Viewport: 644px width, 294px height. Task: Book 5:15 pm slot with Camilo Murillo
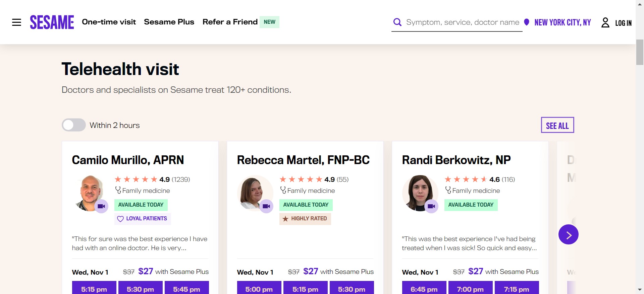click(x=94, y=289)
